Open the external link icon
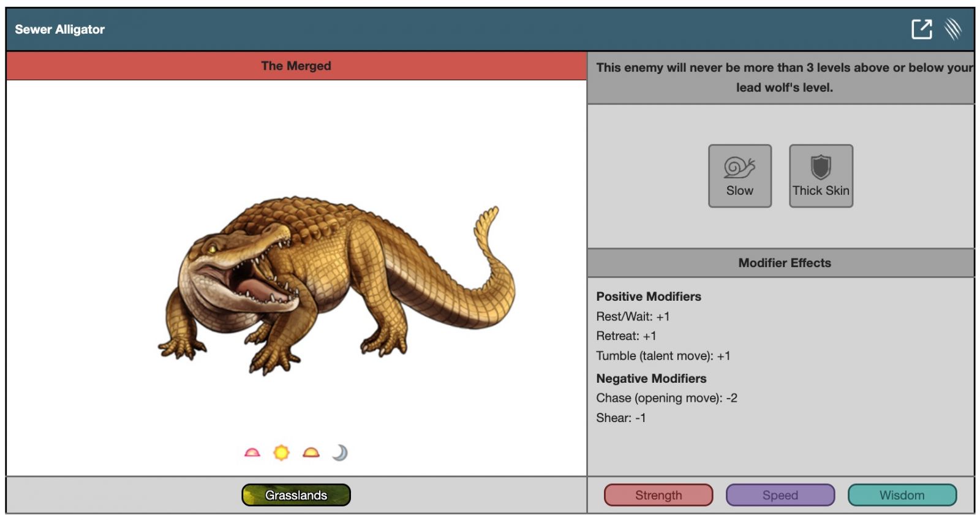The width and height of the screenshot is (980, 520). (x=921, y=29)
